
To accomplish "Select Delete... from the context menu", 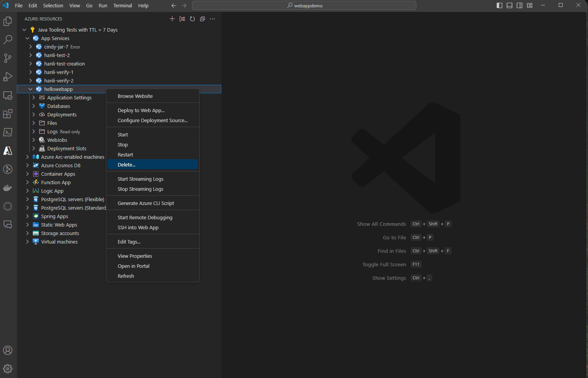I will pyautogui.click(x=127, y=165).
